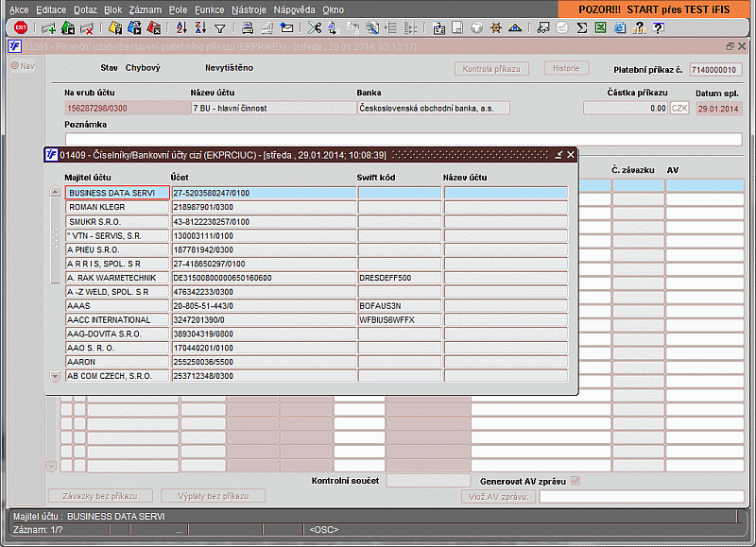Click the globe icon in the toolbar
The image size is (756, 547).
click(x=477, y=28)
